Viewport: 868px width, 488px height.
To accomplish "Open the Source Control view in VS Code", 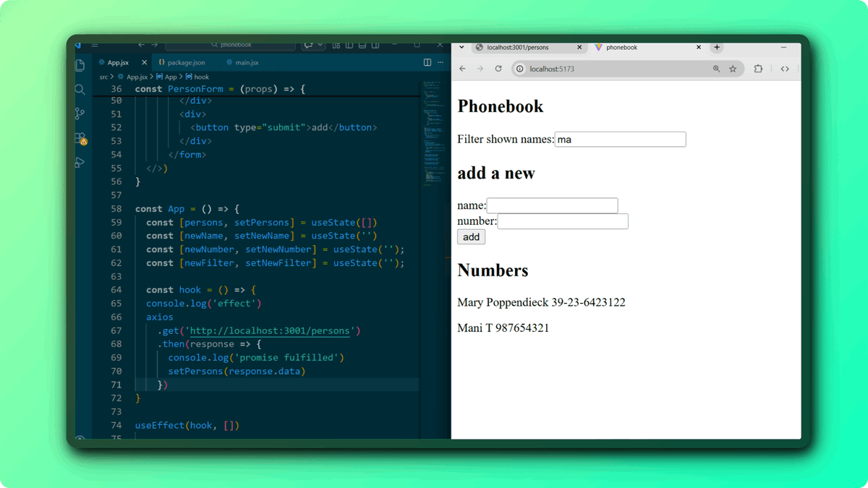I will 80,114.
